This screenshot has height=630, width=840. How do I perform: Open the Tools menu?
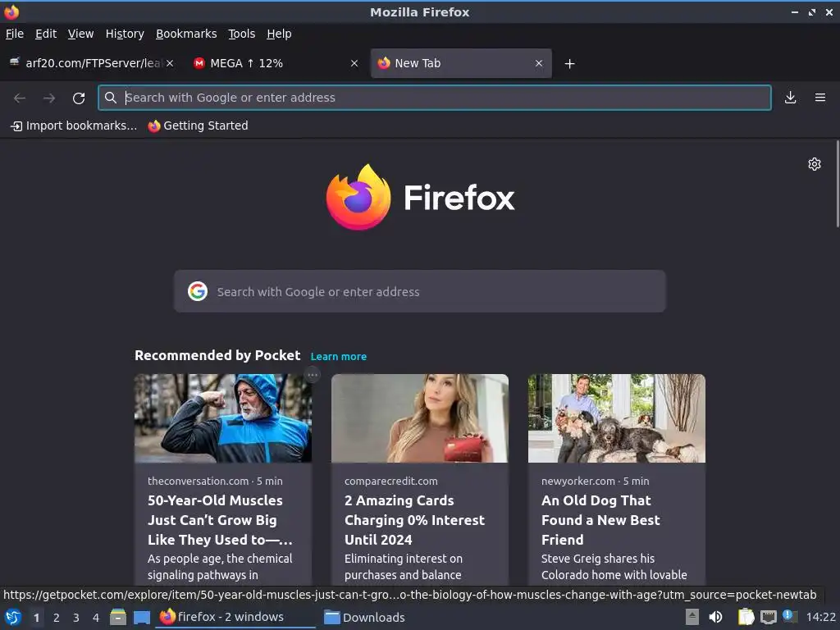coord(242,34)
